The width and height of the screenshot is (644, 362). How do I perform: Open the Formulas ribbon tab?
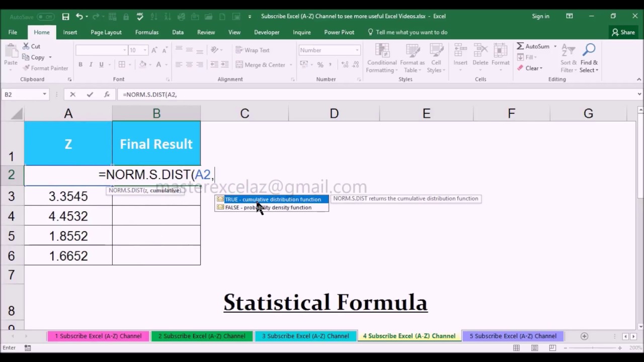147,32
